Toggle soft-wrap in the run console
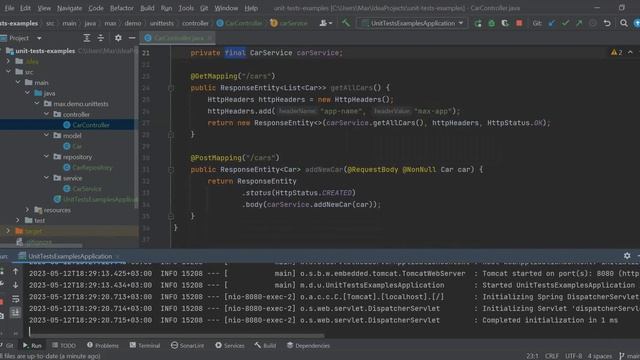The height and width of the screenshot is (360, 640). [16, 299]
